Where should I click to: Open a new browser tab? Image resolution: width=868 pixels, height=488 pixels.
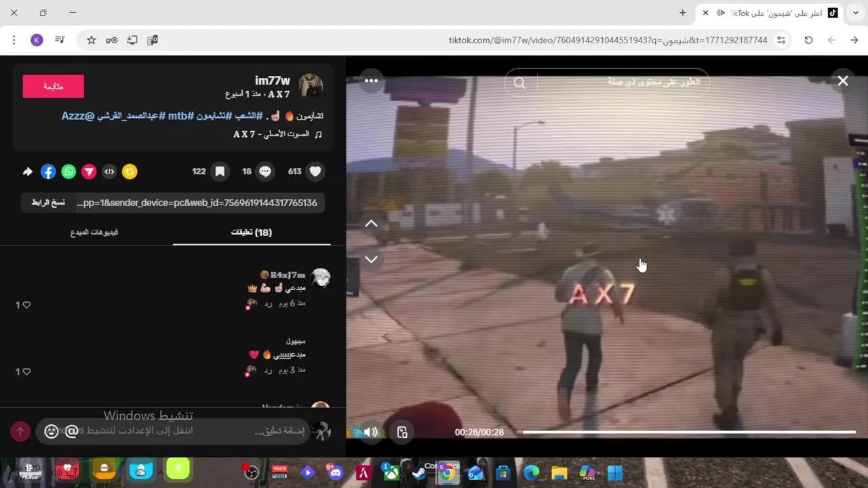(683, 13)
